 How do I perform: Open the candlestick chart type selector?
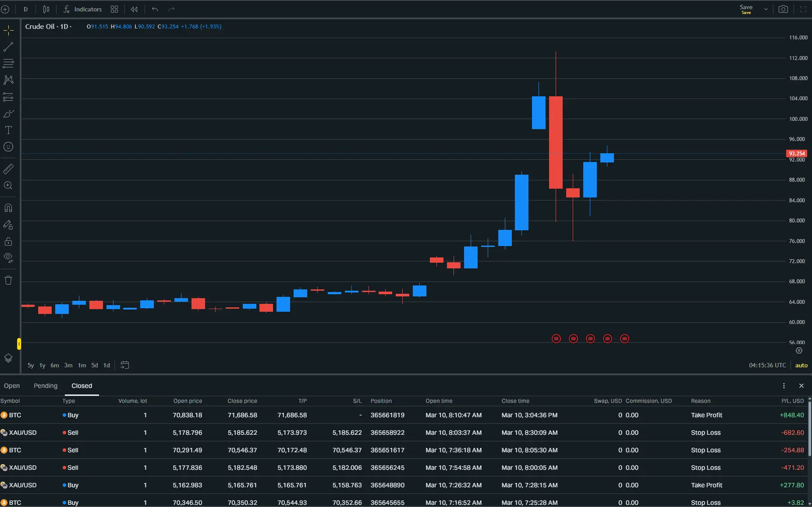[x=46, y=9]
